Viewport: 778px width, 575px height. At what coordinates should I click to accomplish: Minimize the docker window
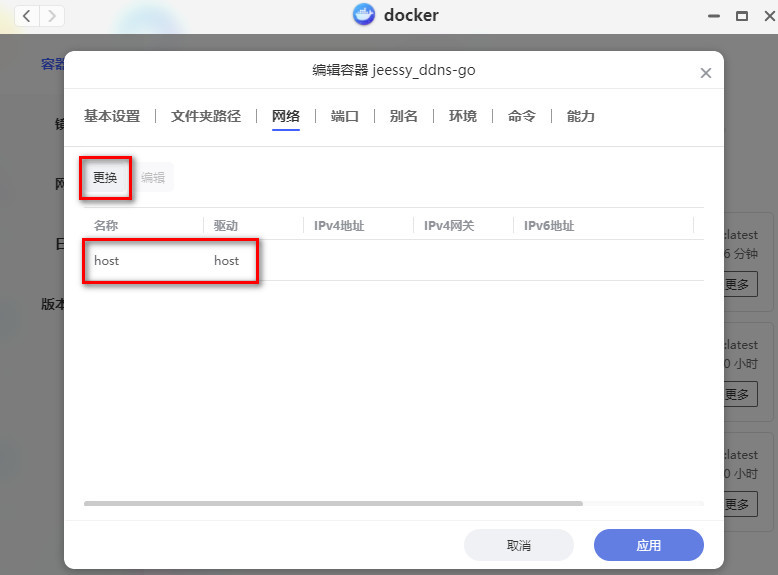coord(712,16)
